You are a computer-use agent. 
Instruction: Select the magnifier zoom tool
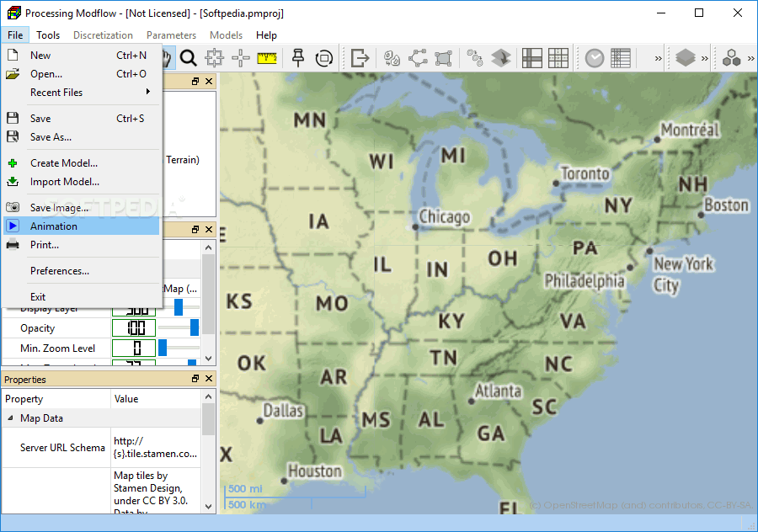pyautogui.click(x=188, y=58)
